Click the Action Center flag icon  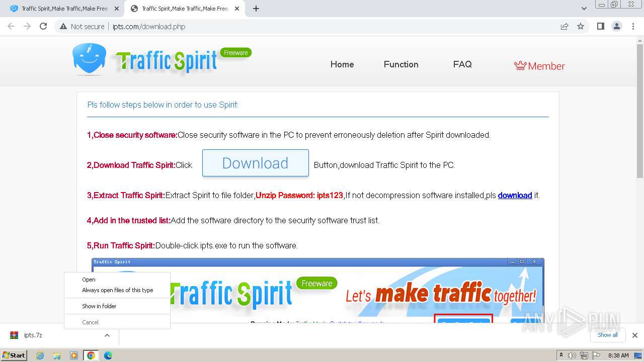(596, 355)
